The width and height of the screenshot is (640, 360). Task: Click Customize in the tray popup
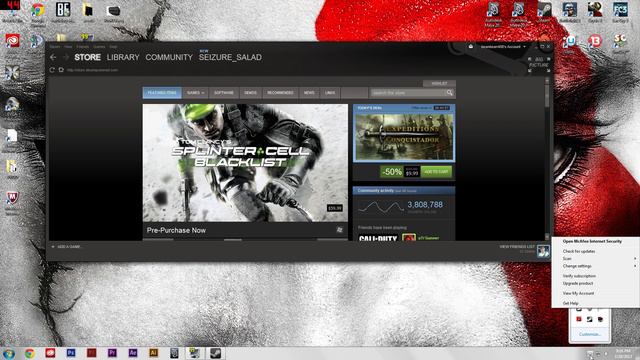[590, 334]
